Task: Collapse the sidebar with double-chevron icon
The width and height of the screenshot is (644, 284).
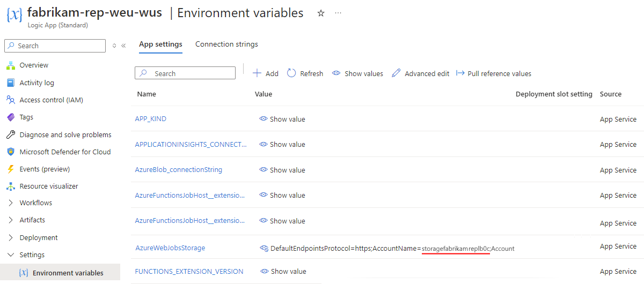Action: (x=123, y=46)
